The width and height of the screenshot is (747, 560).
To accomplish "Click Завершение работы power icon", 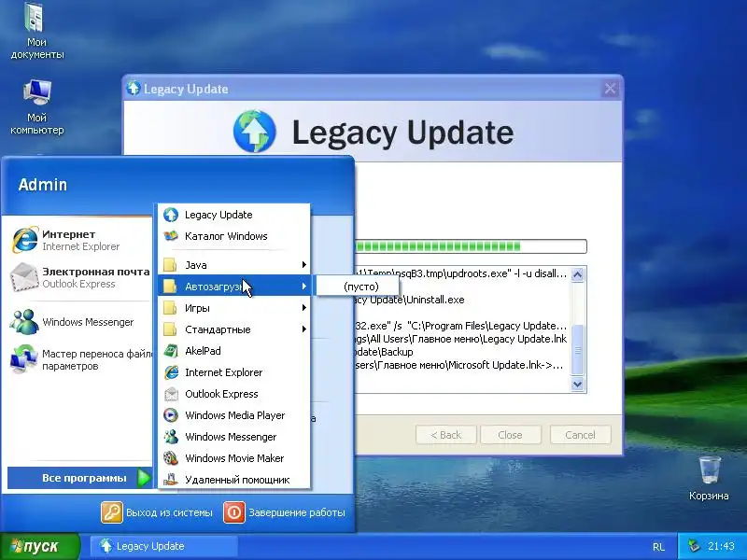I will [234, 512].
